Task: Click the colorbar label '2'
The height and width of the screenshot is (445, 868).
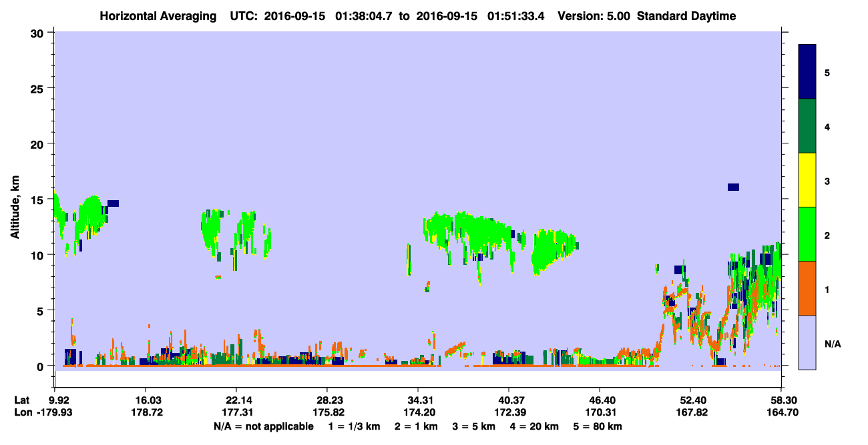Action: [827, 235]
